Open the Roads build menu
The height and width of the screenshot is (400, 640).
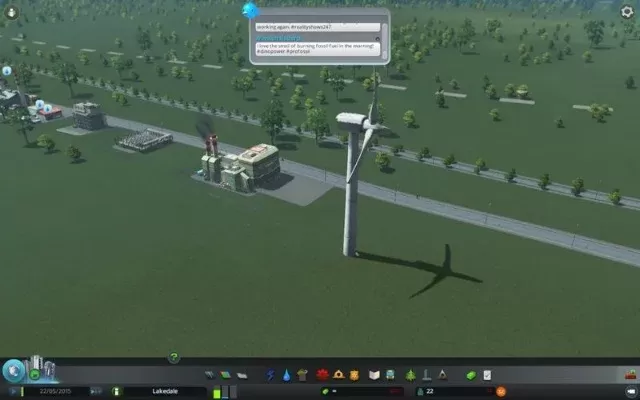pos(209,375)
